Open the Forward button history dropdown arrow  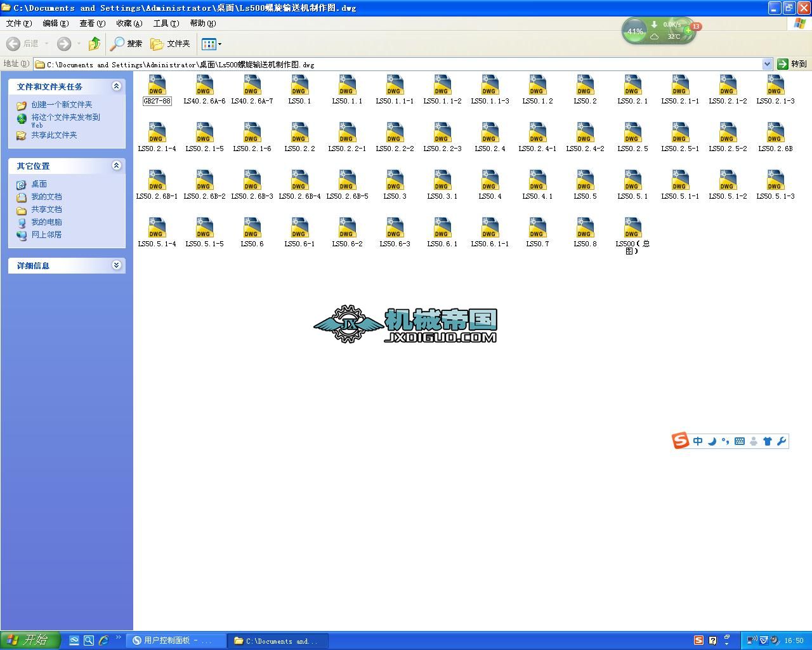click(79, 44)
